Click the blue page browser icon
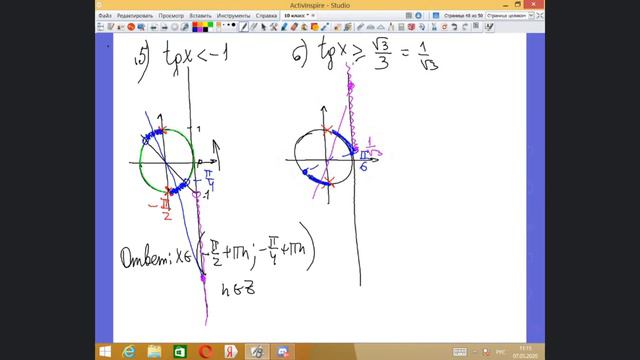640x360 pixels. [x=436, y=16]
